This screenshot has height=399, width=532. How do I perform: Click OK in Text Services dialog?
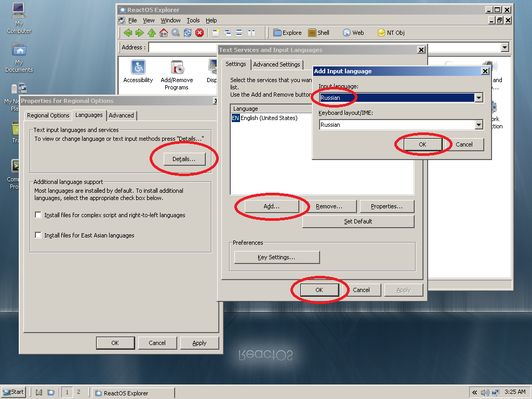point(320,290)
